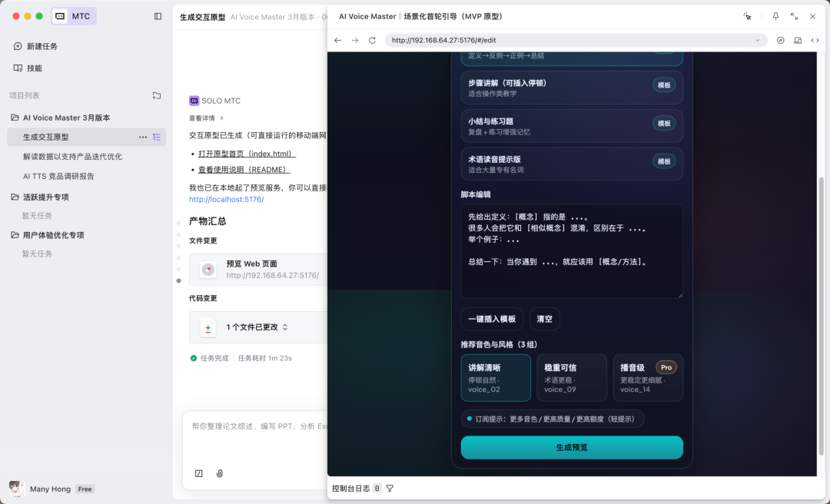
Task: Open the task outline icon next to 生成交互原型
Action: [x=157, y=136]
